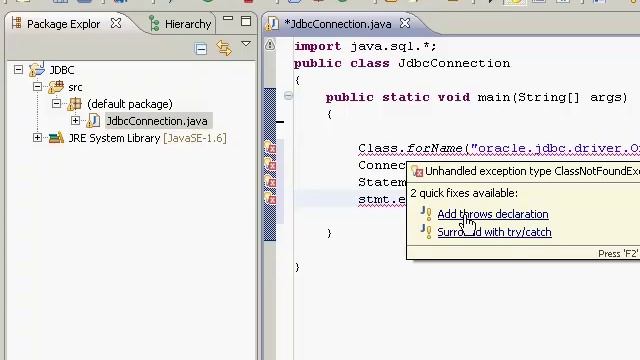Click Add throws declaration quick fix icon
The height and width of the screenshot is (360, 640).
(x=426, y=214)
